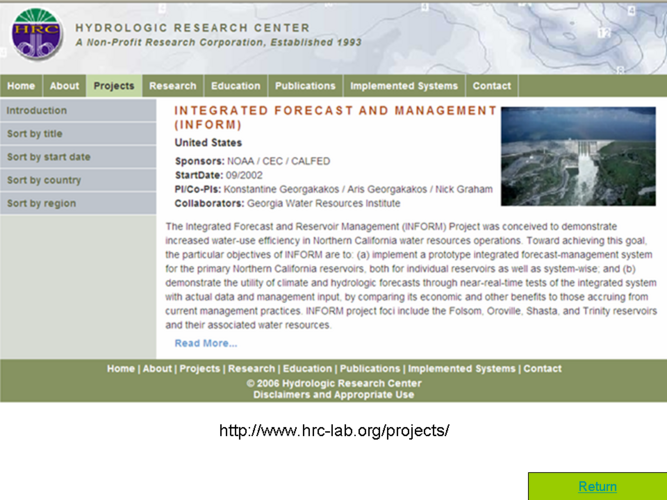This screenshot has height=500, width=667.
Task: Click the PI names line starting Konstantine Georgakakos
Action: tap(358, 189)
